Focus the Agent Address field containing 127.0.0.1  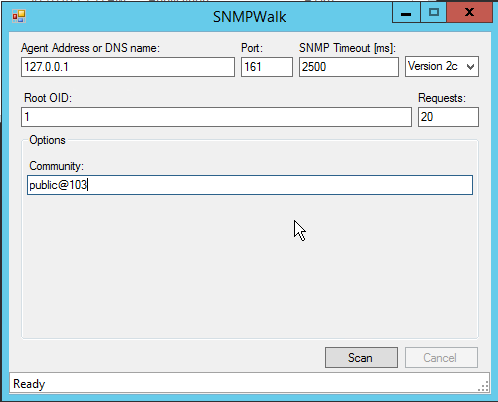tap(128, 67)
